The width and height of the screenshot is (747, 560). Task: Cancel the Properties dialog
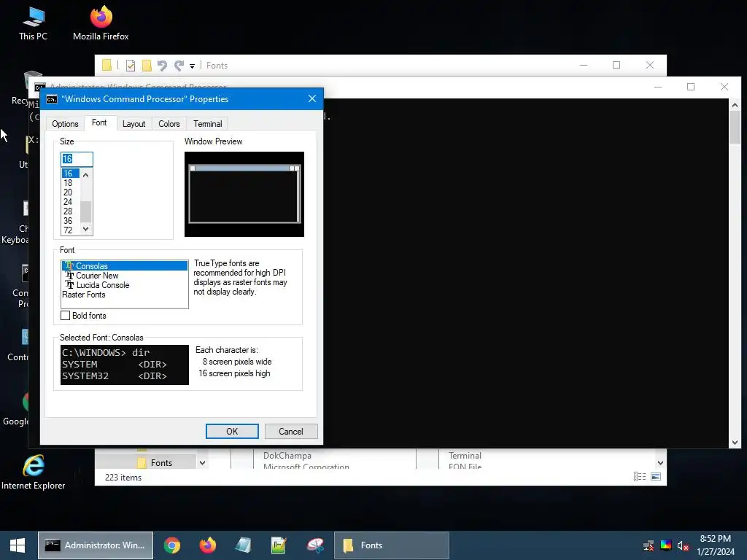[290, 432]
